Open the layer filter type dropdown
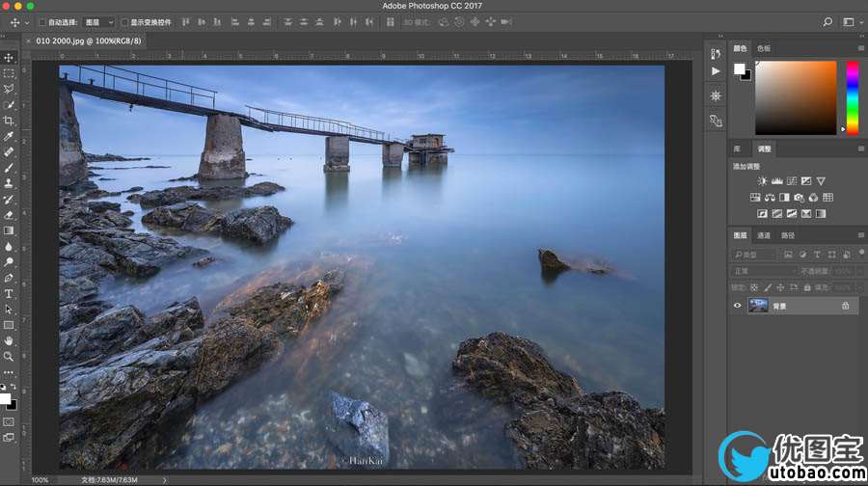Screen dimensions: 868x486 753,255
